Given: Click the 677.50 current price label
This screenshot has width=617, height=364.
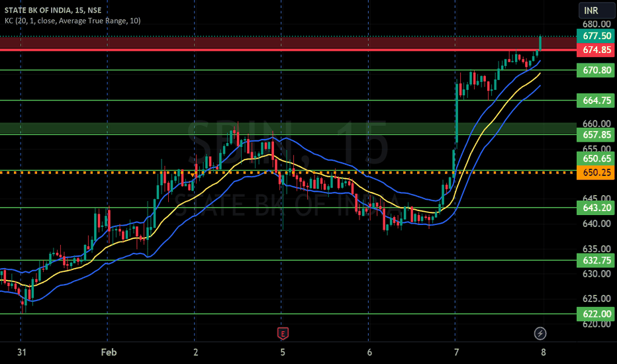Looking at the screenshot, I should (x=596, y=36).
